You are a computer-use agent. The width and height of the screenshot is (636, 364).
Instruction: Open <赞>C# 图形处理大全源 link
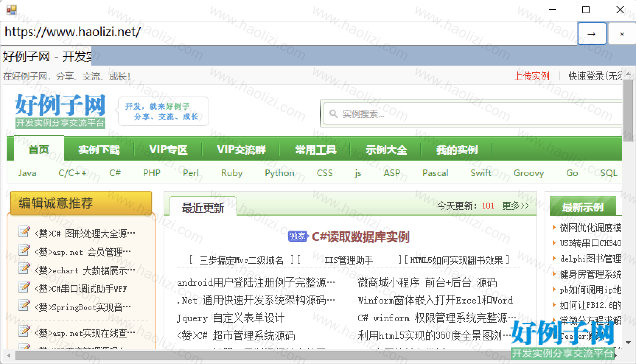click(85, 233)
